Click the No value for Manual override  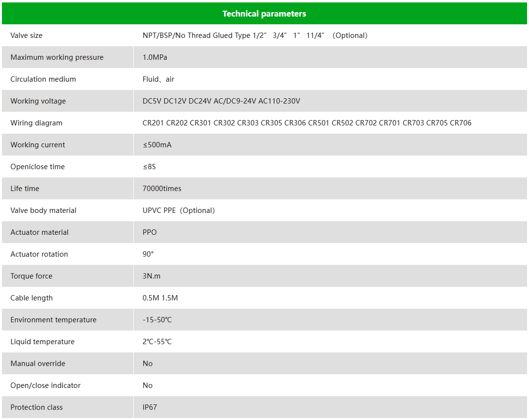pos(148,364)
